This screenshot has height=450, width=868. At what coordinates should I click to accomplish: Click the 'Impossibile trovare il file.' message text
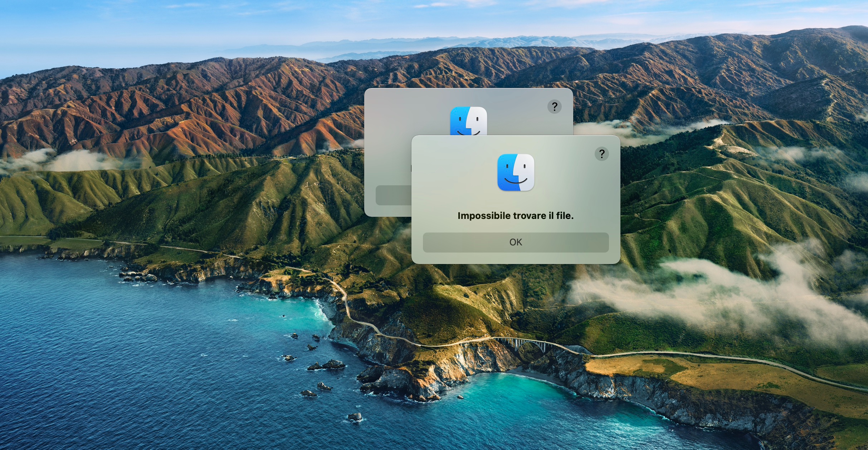point(516,216)
